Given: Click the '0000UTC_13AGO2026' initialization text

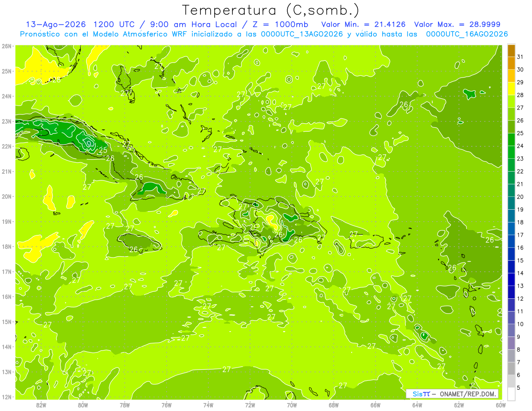Looking at the screenshot, I should pyautogui.click(x=302, y=34).
